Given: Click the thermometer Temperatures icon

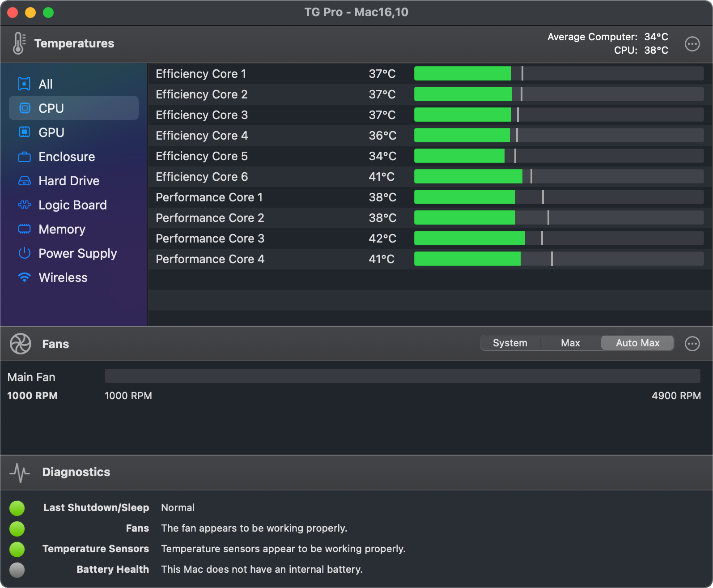Looking at the screenshot, I should pos(19,43).
